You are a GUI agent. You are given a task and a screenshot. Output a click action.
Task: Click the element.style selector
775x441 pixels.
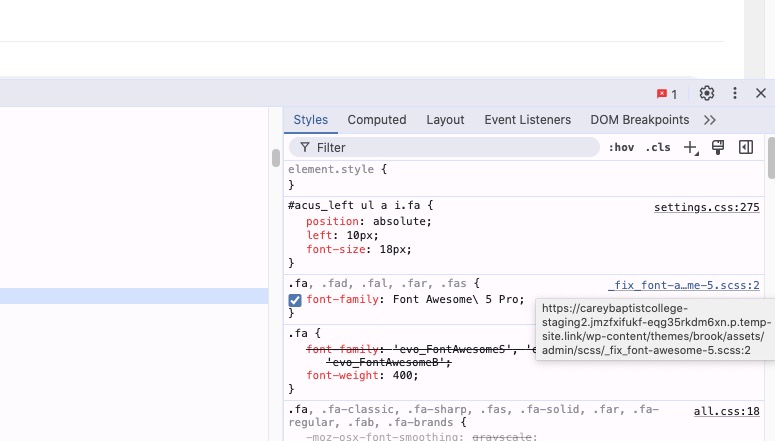point(331,169)
